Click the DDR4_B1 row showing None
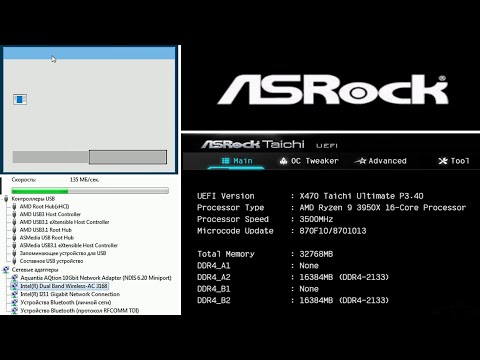 pyautogui.click(x=258, y=289)
